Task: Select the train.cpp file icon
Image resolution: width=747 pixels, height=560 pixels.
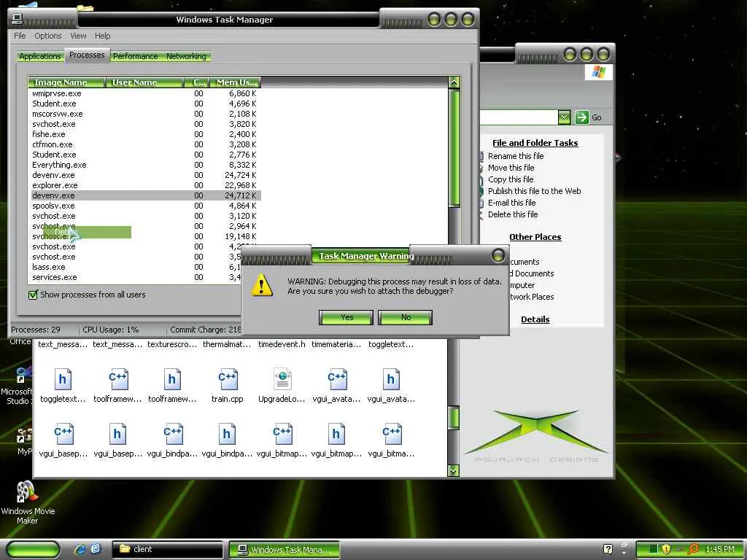Action: coord(228,379)
